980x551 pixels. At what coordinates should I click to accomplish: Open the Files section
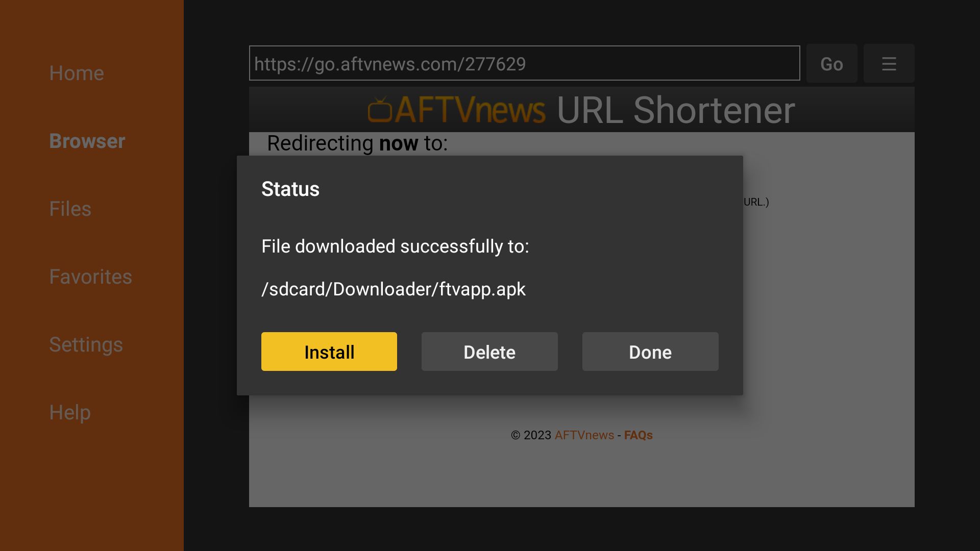point(69,208)
